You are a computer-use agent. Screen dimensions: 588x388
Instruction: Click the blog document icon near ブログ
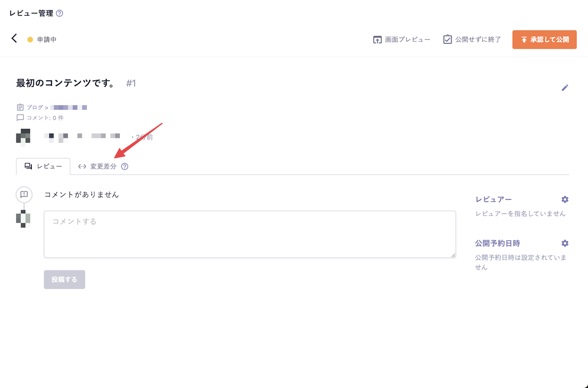click(x=20, y=107)
